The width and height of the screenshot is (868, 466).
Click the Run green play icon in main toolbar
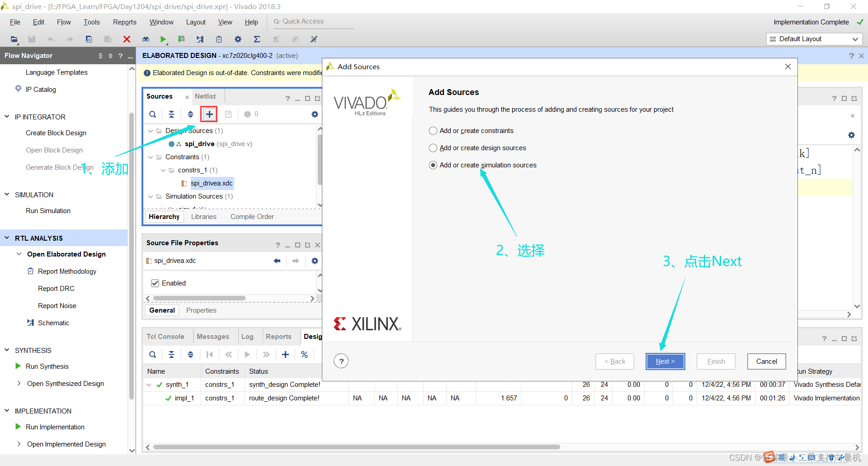click(163, 39)
